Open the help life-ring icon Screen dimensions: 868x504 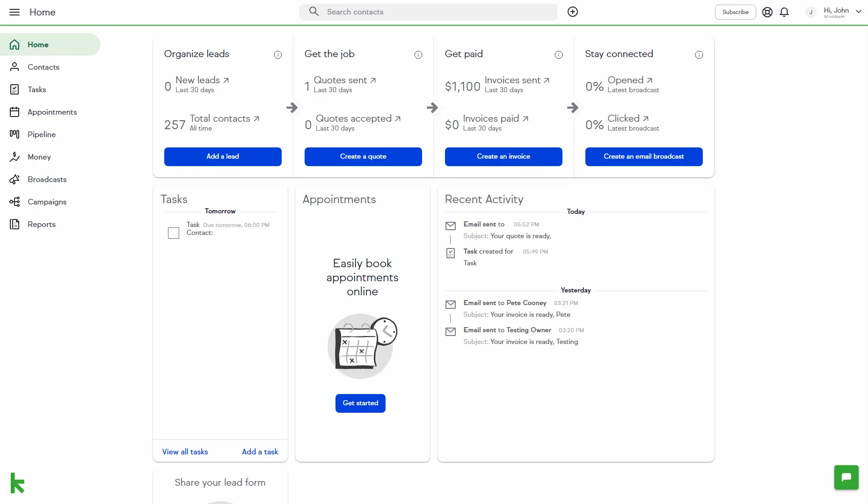tap(767, 12)
